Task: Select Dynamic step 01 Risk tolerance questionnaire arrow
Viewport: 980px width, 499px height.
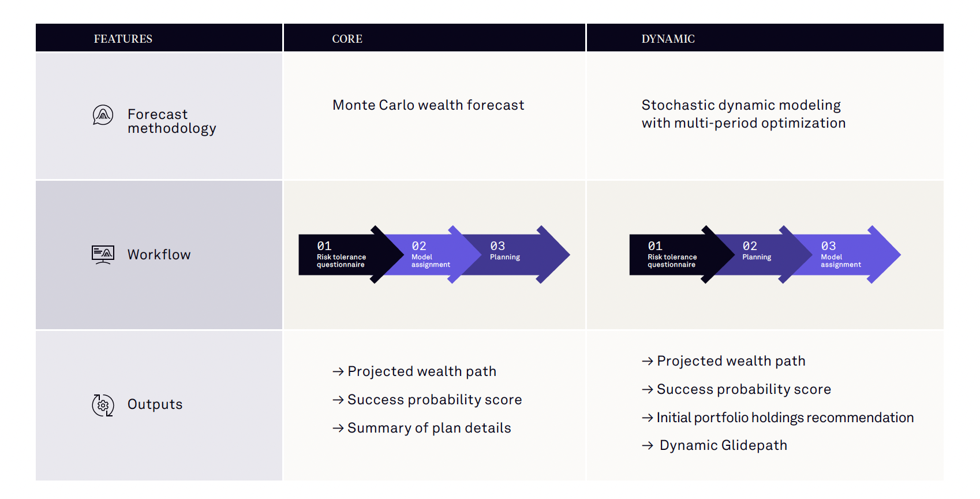Action: (680, 255)
